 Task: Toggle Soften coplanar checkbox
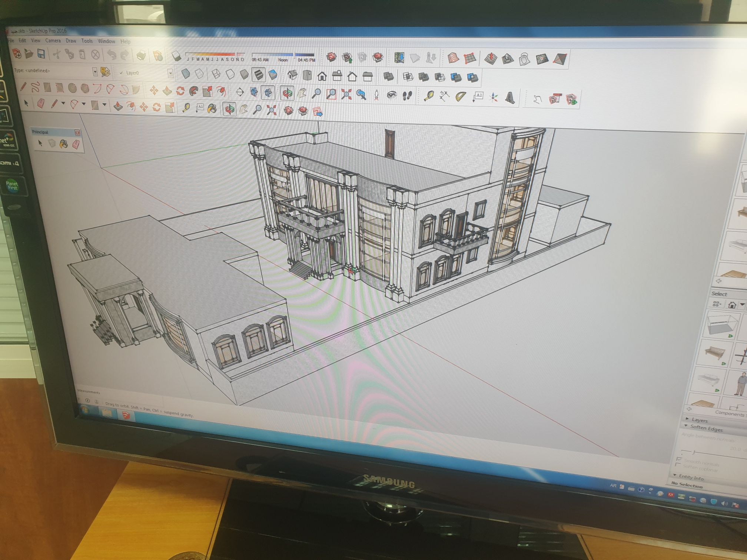pos(678,465)
